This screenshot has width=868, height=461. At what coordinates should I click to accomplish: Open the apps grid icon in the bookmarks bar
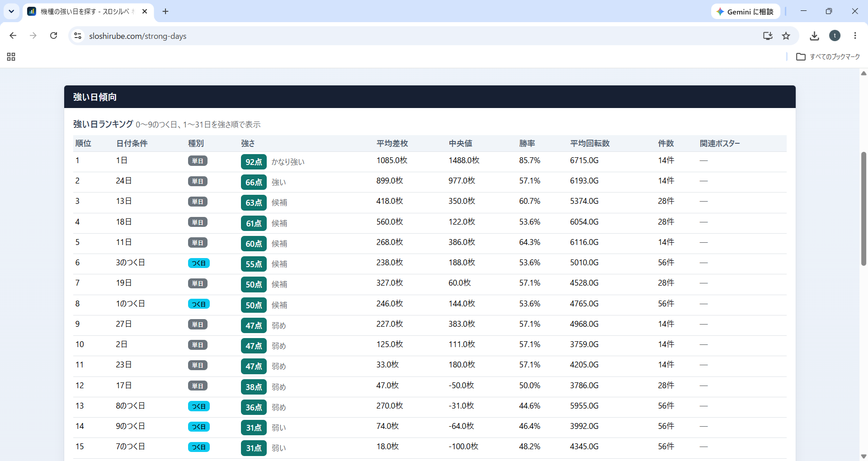11,56
